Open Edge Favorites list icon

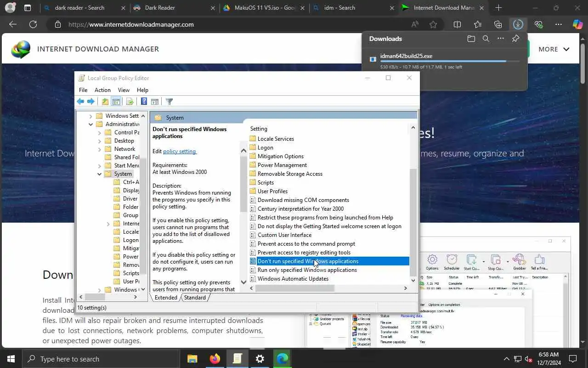(478, 24)
